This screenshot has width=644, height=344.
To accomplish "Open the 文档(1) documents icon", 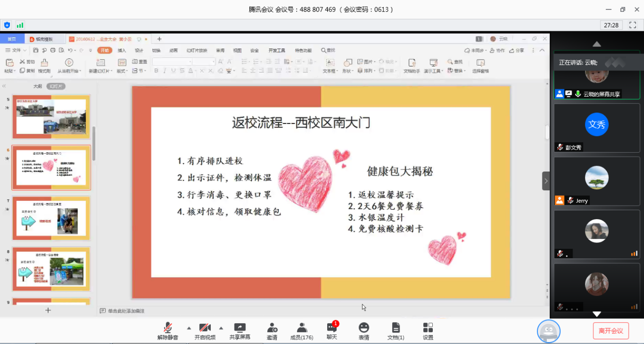I will [396, 331].
